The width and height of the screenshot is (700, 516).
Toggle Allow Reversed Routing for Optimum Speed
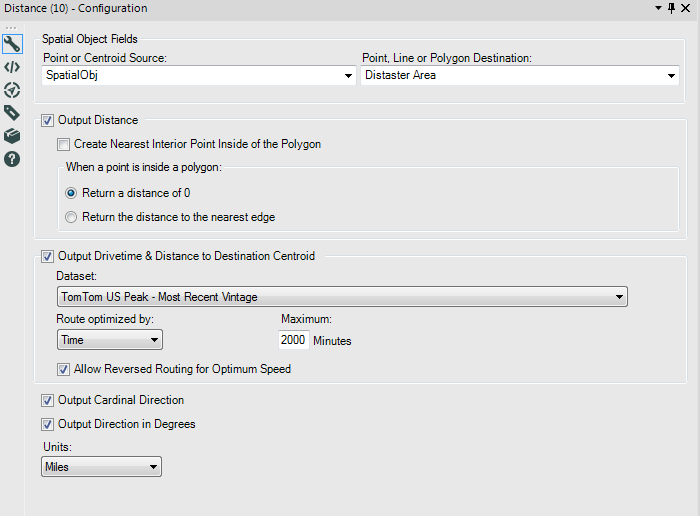point(63,370)
